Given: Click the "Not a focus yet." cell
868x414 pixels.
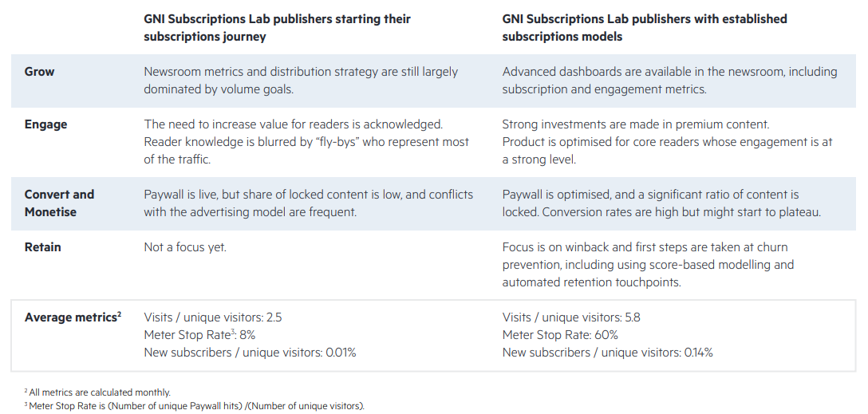Looking at the screenshot, I should pyautogui.click(x=185, y=247).
